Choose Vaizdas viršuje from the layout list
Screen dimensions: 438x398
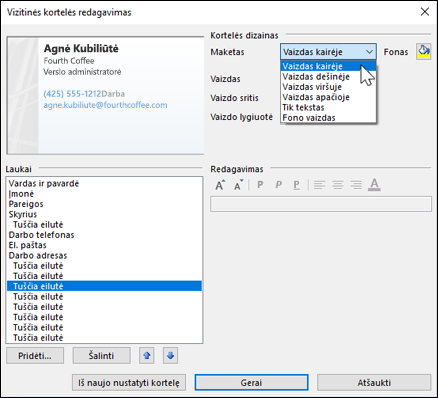(x=328, y=87)
